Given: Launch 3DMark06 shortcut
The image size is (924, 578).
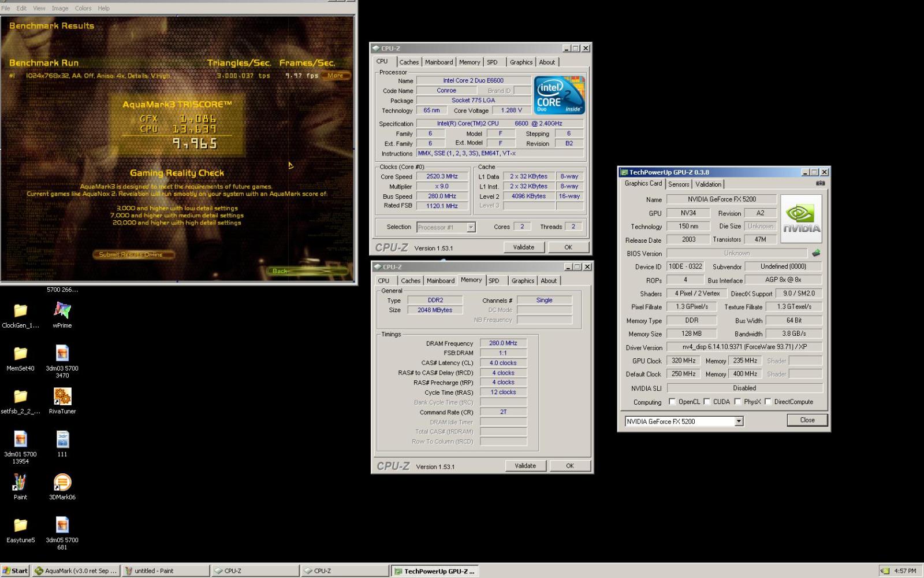Looking at the screenshot, I should tap(62, 487).
